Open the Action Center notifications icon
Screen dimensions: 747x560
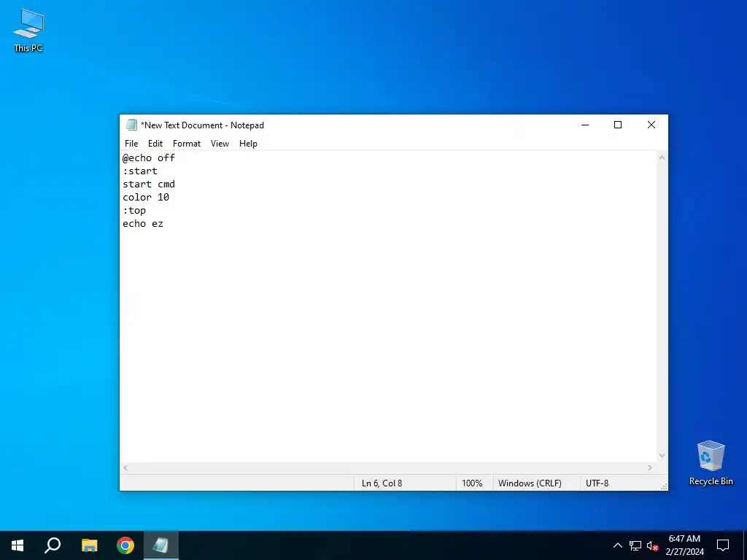pyautogui.click(x=723, y=545)
